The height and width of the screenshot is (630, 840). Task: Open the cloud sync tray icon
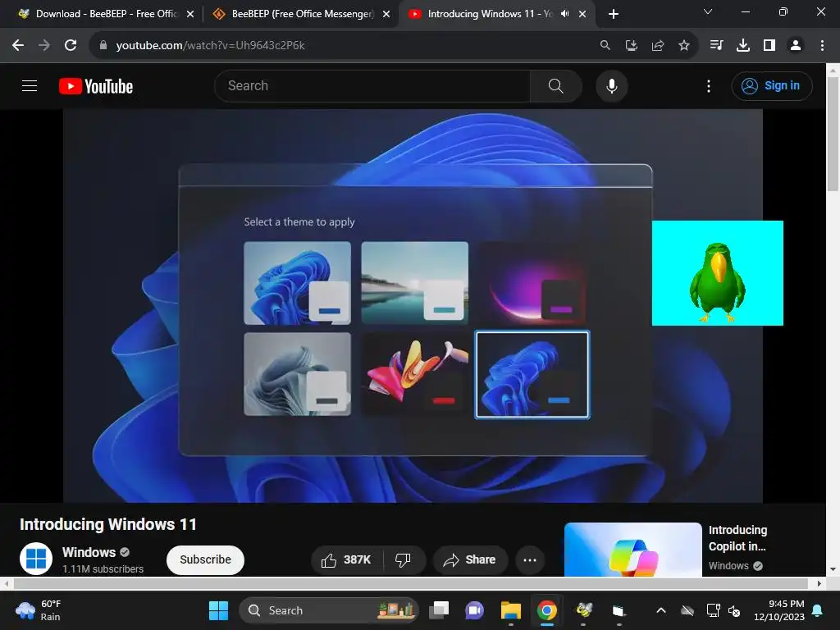(x=687, y=610)
